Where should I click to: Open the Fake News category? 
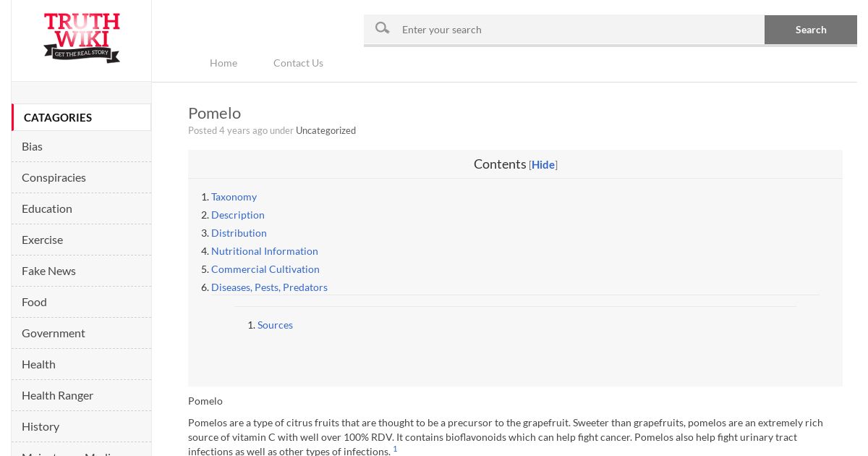click(x=81, y=271)
